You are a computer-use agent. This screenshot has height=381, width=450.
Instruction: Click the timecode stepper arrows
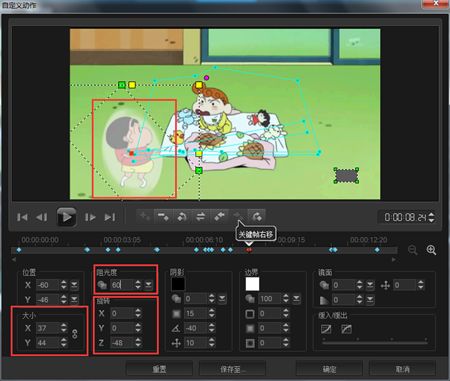click(431, 218)
